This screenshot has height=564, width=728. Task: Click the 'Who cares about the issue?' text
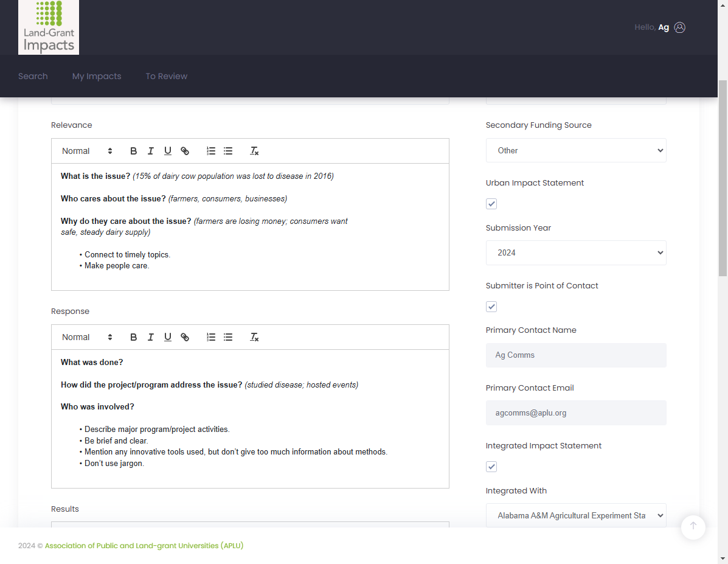[x=113, y=198]
